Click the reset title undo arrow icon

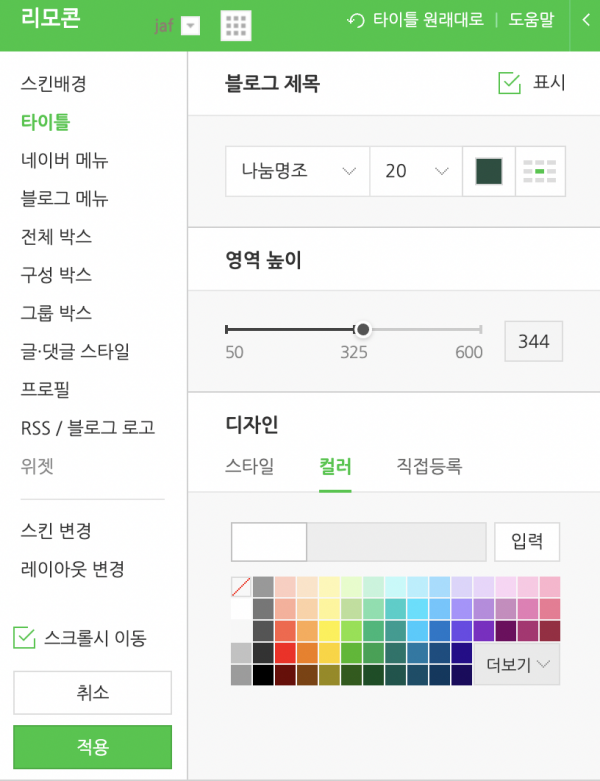point(355,20)
